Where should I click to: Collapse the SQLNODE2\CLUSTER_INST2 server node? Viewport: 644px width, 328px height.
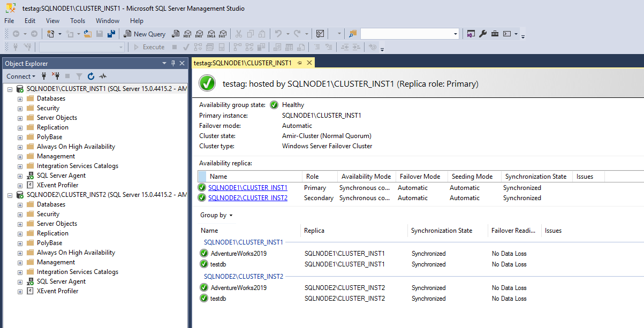10,195
